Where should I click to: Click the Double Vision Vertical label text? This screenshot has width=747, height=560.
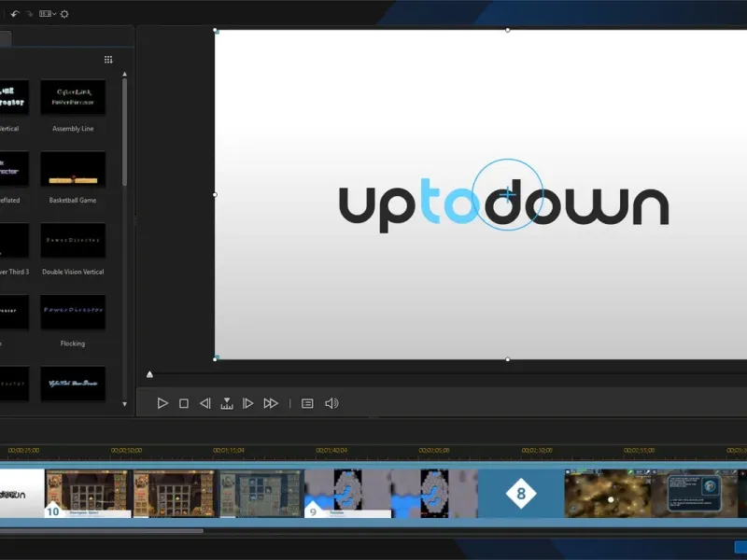[x=73, y=272]
